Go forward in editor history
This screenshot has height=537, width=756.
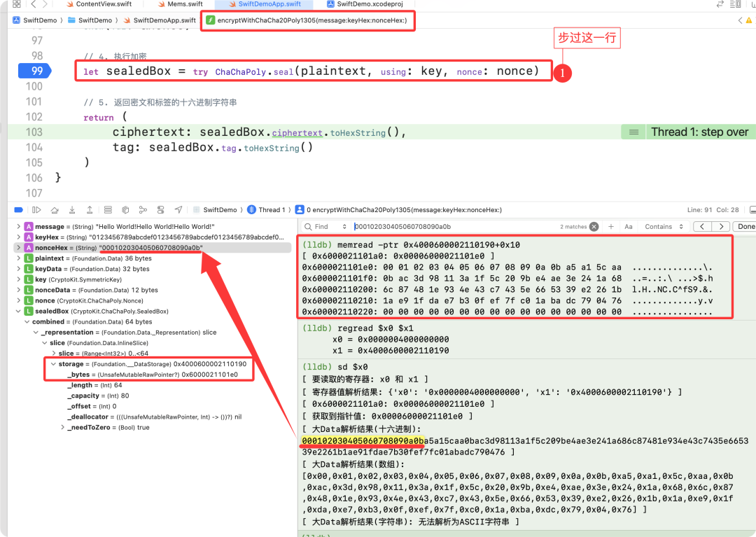pyautogui.click(x=45, y=4)
